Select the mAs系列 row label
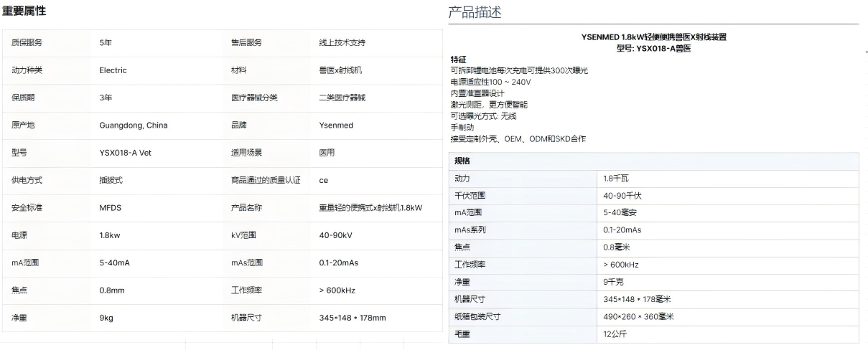 470,230
